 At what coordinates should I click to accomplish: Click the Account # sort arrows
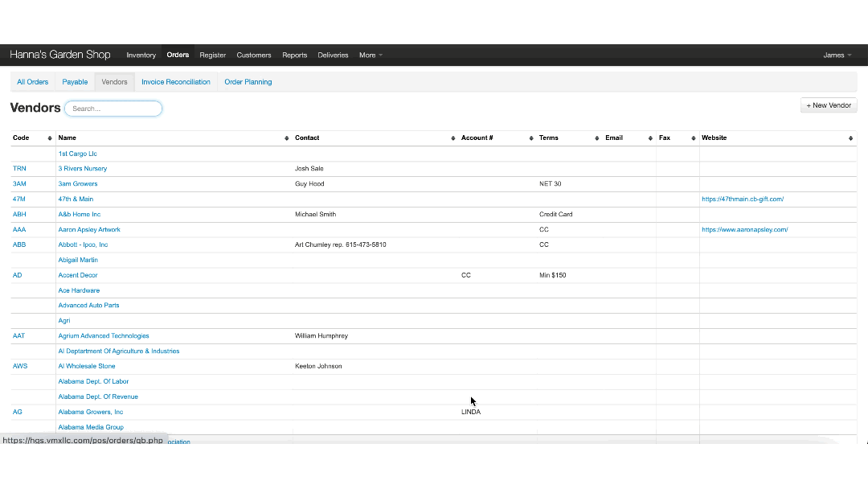[x=530, y=138]
